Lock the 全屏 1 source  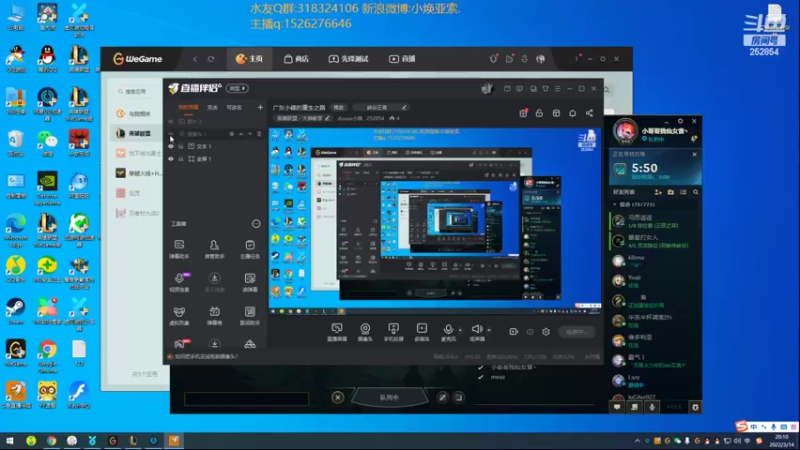pos(181,159)
